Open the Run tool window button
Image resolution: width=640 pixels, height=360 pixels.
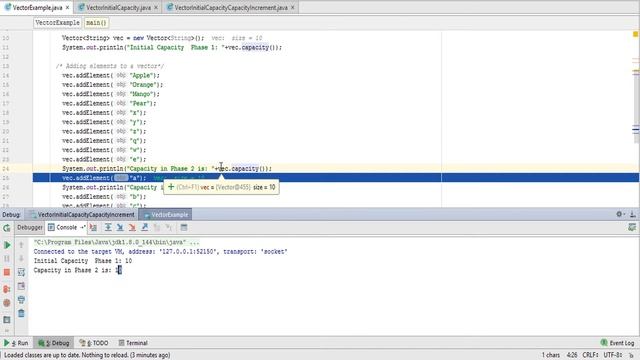click(16, 343)
